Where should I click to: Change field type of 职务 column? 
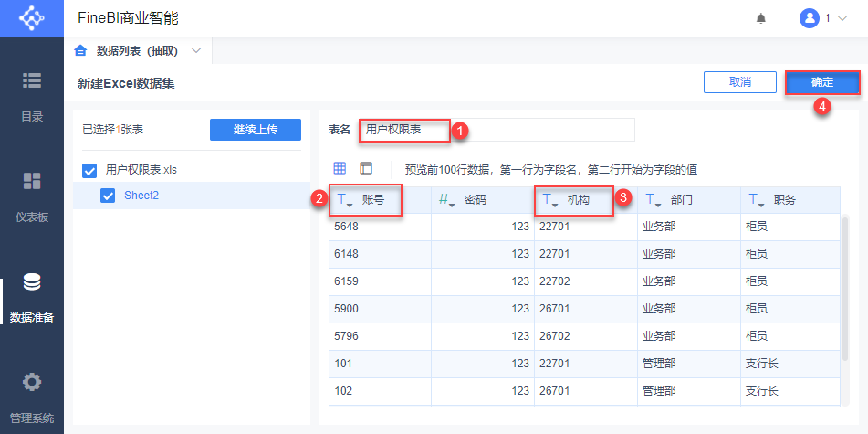click(x=757, y=201)
